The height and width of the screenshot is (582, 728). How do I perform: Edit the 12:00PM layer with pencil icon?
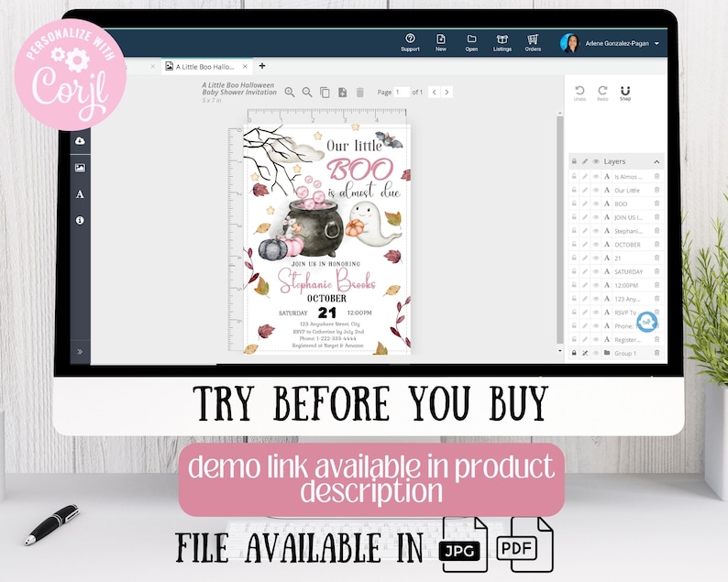click(x=585, y=285)
